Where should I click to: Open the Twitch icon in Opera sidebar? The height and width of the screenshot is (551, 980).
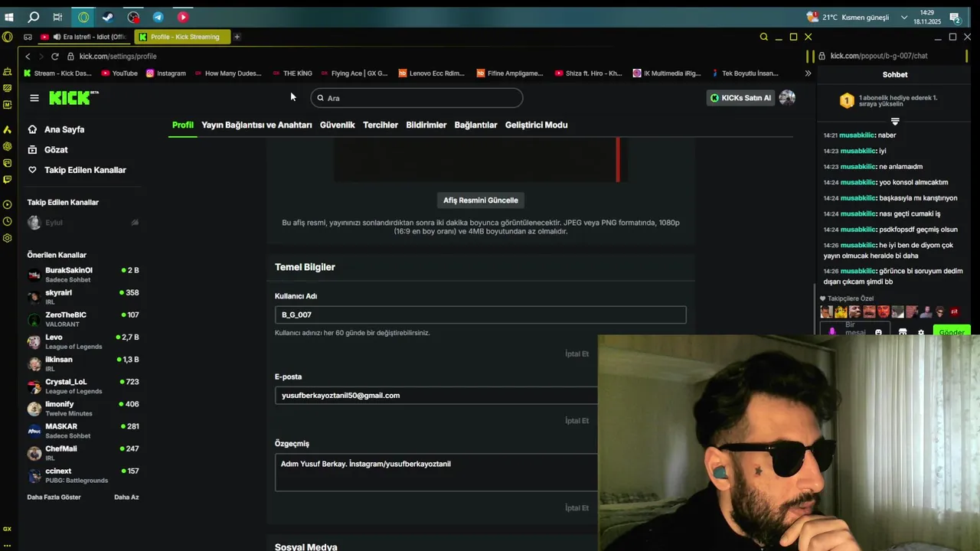click(x=7, y=180)
